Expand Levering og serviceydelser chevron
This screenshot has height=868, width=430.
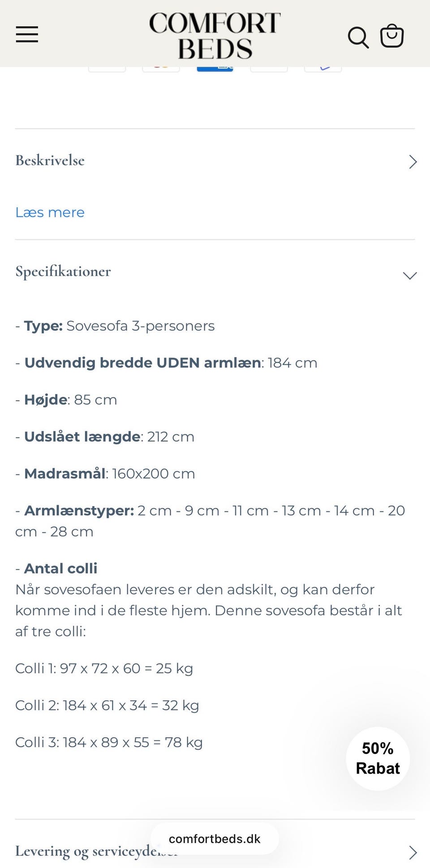[413, 852]
